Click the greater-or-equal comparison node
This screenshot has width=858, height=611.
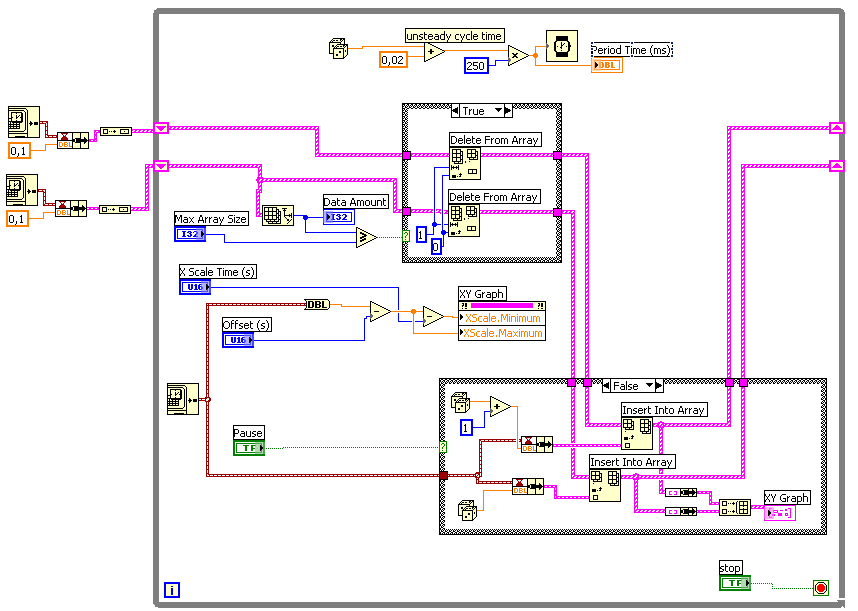coord(366,237)
